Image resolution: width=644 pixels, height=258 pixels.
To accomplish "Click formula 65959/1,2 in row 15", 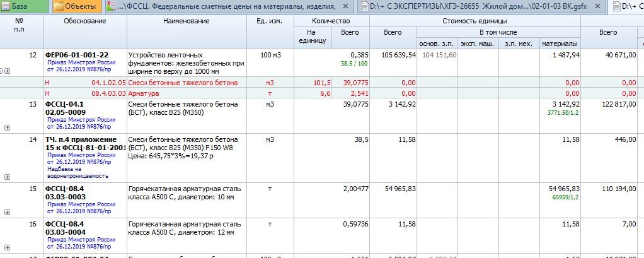I will point(566,197).
